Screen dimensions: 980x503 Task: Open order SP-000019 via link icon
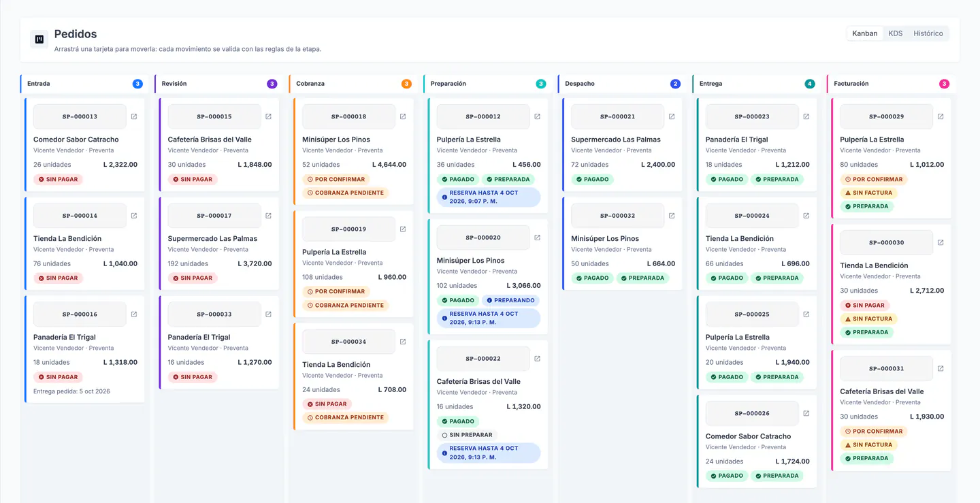tap(403, 229)
